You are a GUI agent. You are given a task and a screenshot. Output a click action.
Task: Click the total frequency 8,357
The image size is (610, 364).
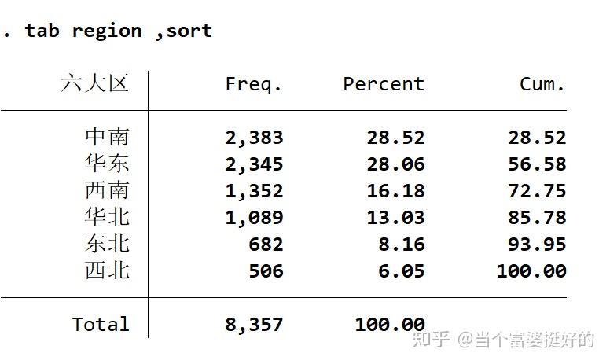point(254,325)
